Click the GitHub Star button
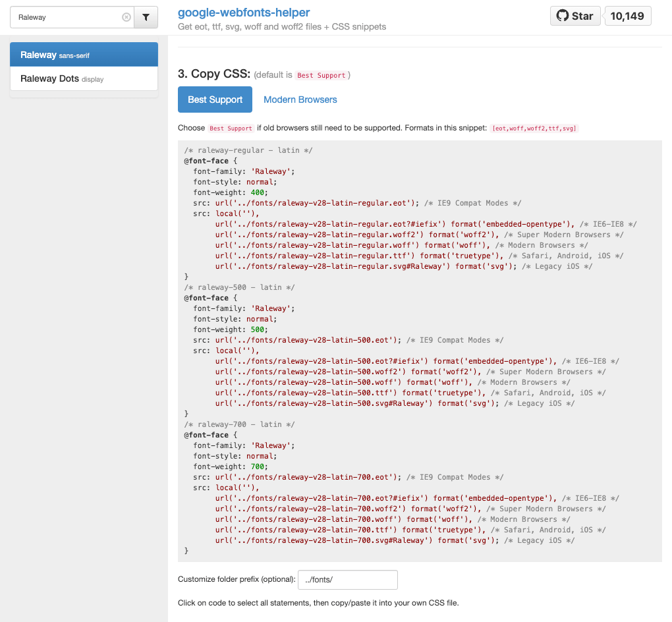Image resolution: width=672 pixels, height=622 pixels. [575, 16]
